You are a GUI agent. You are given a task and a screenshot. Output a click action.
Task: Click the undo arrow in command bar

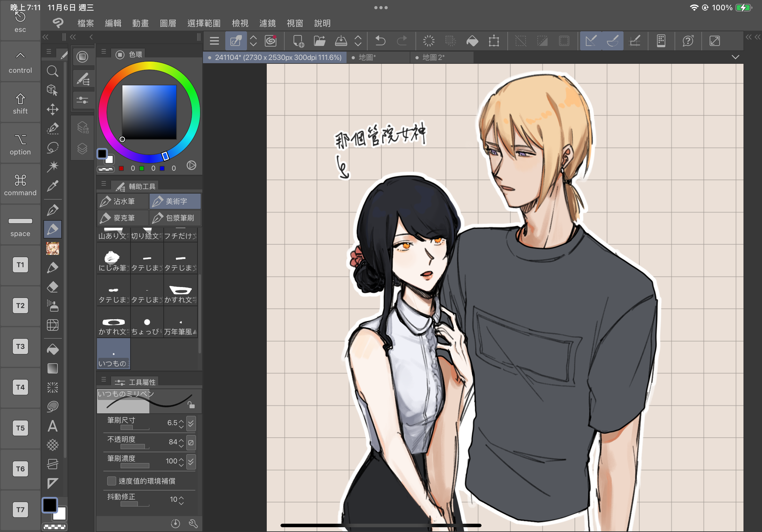380,41
